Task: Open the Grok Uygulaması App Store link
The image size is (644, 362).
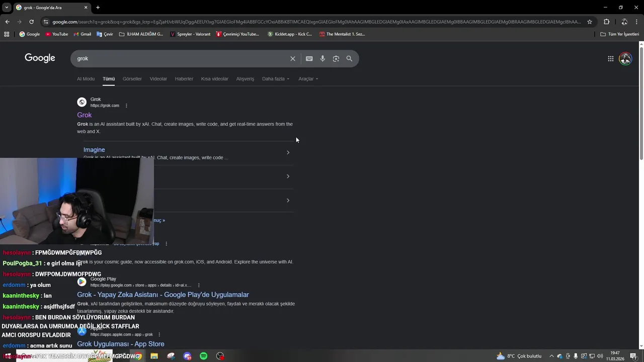Action: coord(121,344)
